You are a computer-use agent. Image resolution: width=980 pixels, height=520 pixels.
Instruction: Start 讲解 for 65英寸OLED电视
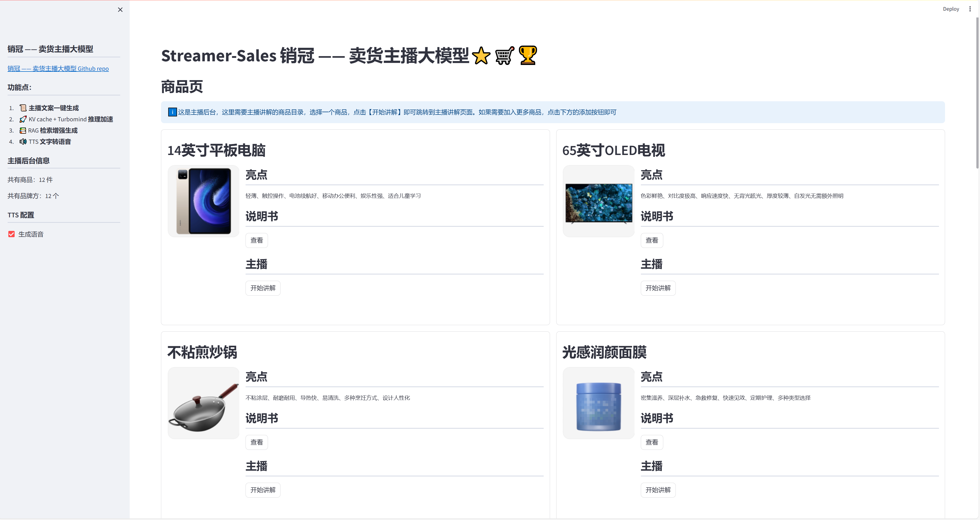(658, 288)
